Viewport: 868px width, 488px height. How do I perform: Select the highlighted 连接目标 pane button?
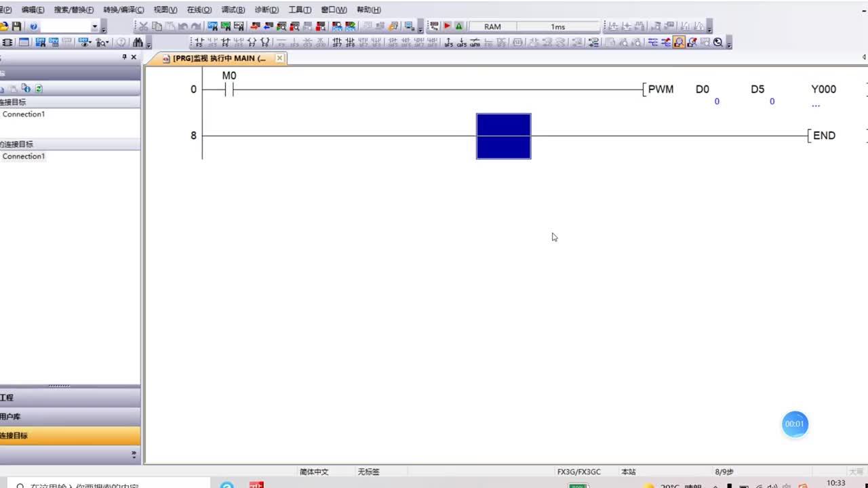pyautogui.click(x=71, y=436)
